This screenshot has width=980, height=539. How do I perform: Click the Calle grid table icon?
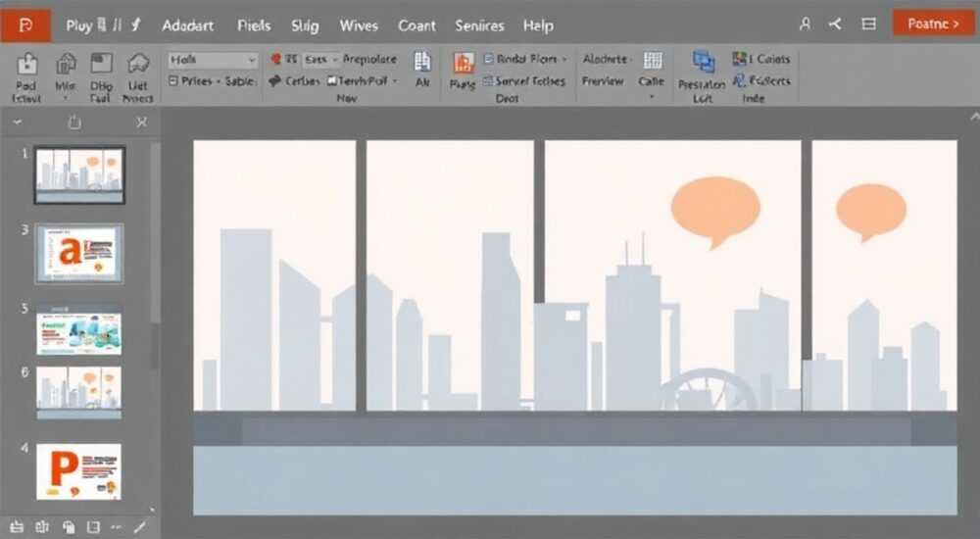[x=653, y=61]
